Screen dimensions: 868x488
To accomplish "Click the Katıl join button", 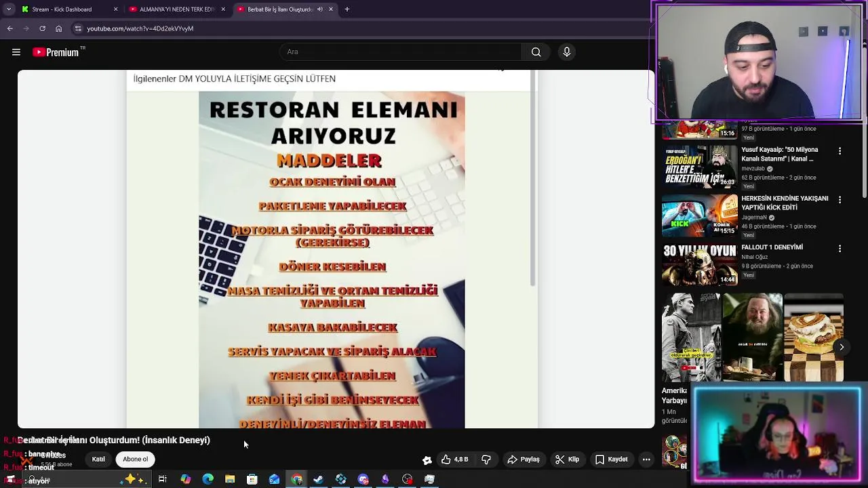I will tap(98, 460).
